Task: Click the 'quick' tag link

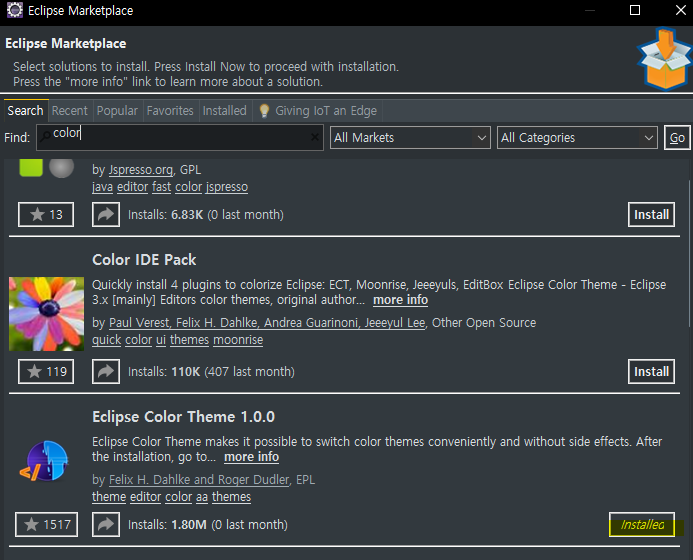Action: pyautogui.click(x=107, y=340)
